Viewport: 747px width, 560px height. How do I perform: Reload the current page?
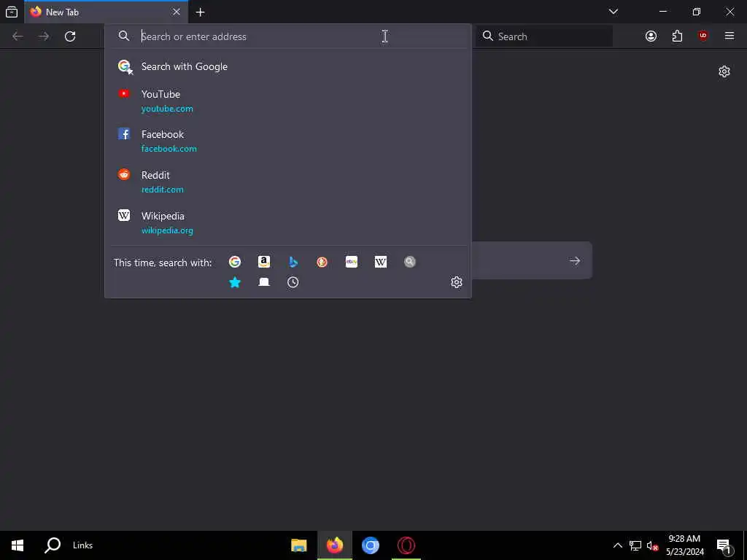click(70, 36)
